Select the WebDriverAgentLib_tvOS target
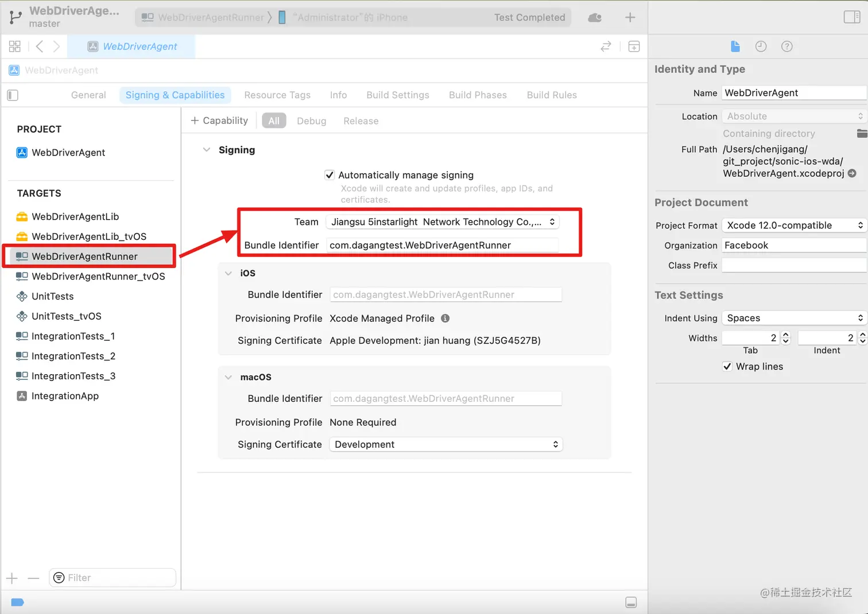868x614 pixels. [82, 236]
